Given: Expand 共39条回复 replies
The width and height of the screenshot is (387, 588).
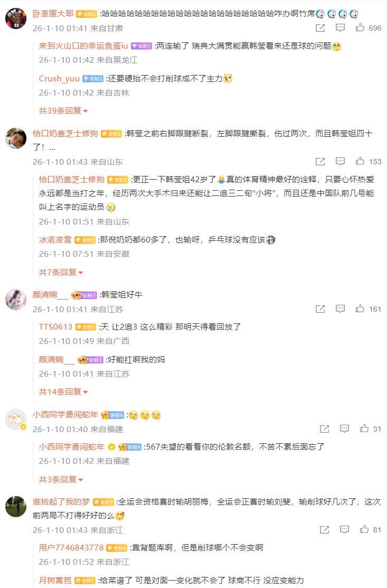Looking at the screenshot, I should pos(63,110).
